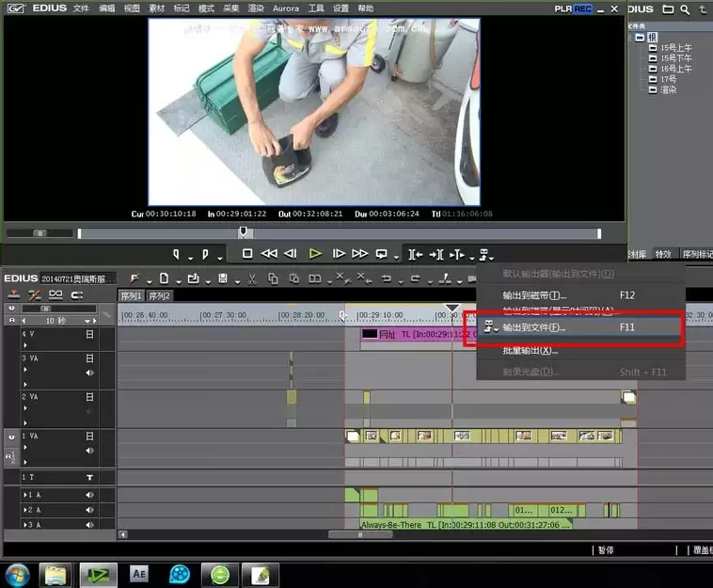This screenshot has height=588, width=713.
Task: Choose 批量输出(X)... in the export menu
Action: click(530, 351)
